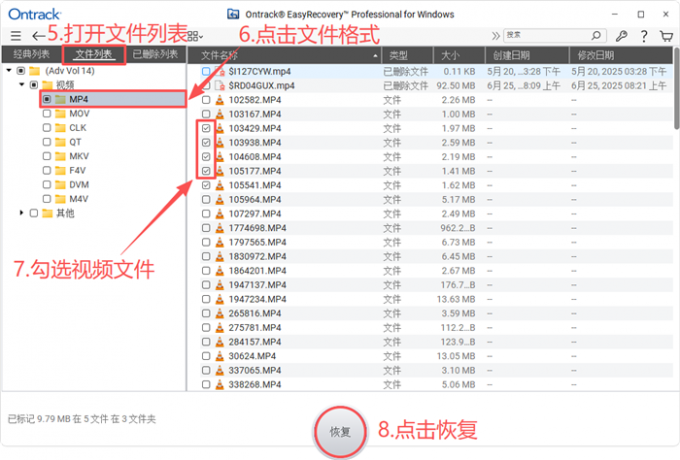680x460 pixels.
Task: Sort by 大小 column header
Action: (x=459, y=55)
